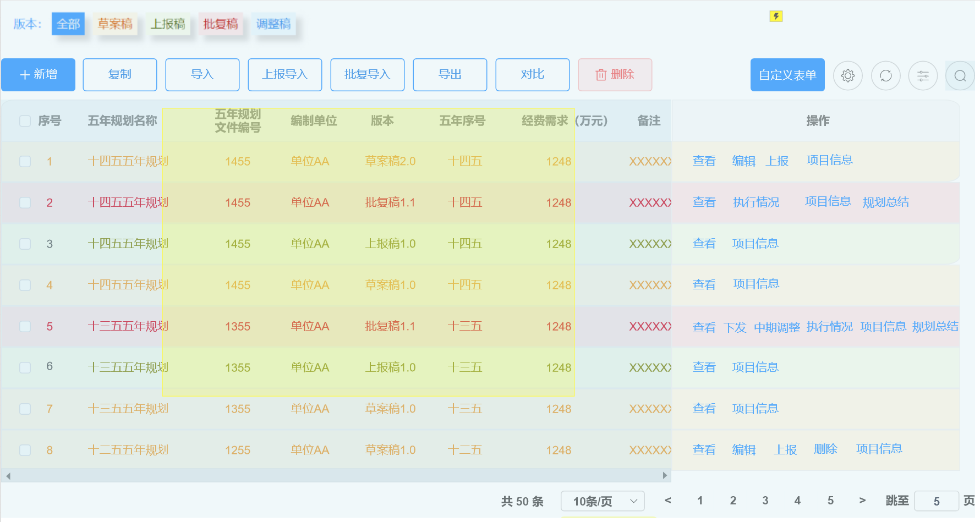Click the horizontal scrollbar left arrow
980x522 pixels.
8,476
